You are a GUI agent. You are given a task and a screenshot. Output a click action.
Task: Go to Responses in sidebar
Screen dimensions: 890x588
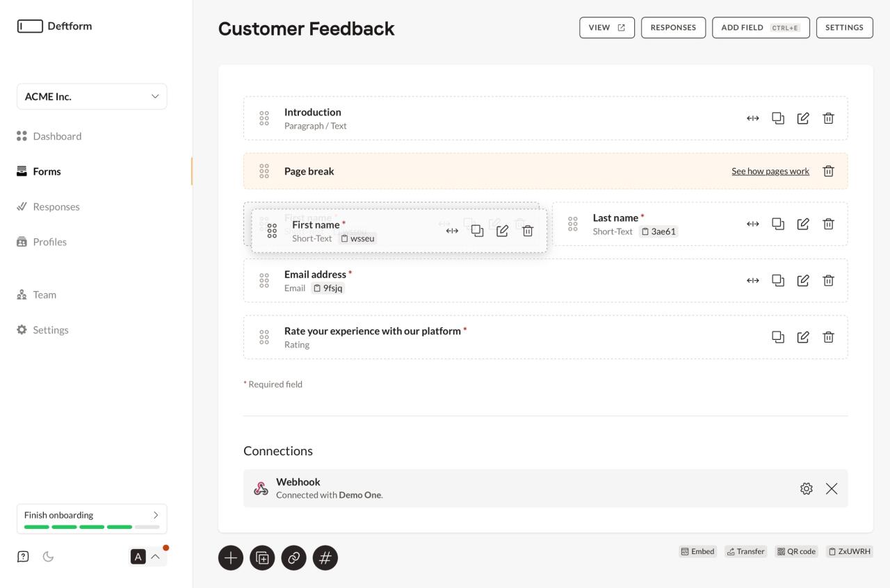pos(56,206)
